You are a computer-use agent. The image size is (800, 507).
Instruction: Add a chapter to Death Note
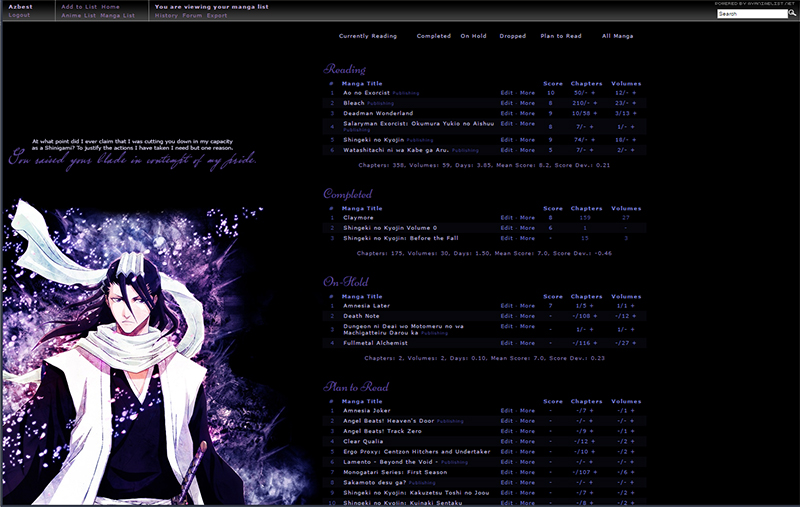pyautogui.click(x=597, y=316)
